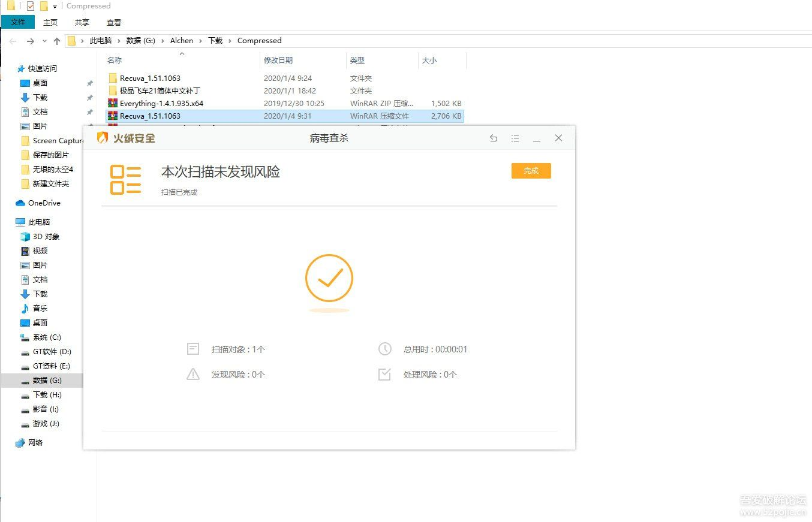Navigate to 此电脑 in the address breadcrumb

click(x=101, y=41)
